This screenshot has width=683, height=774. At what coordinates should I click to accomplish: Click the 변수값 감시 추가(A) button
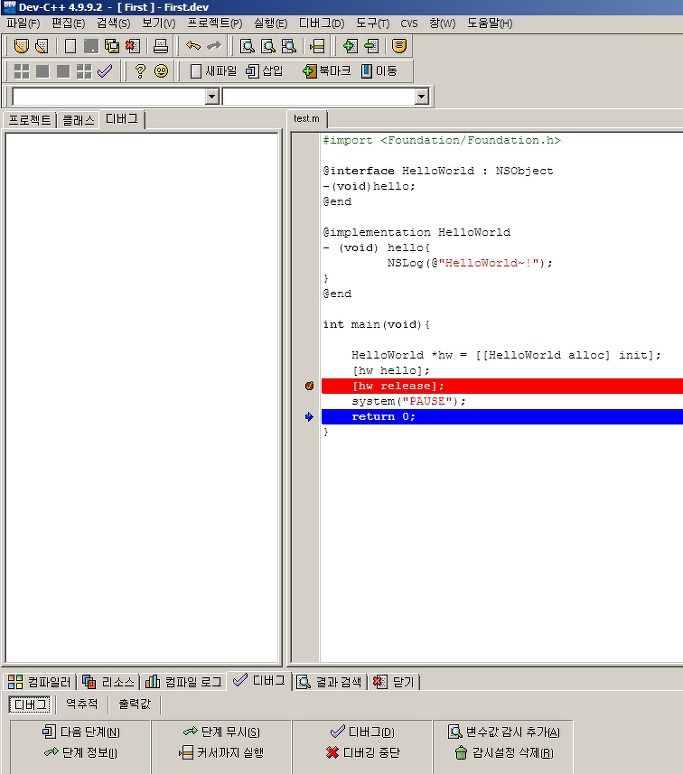pyautogui.click(x=503, y=732)
